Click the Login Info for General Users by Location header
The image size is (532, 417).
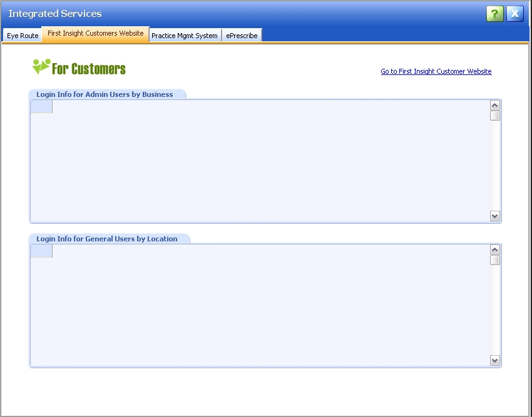tap(107, 239)
